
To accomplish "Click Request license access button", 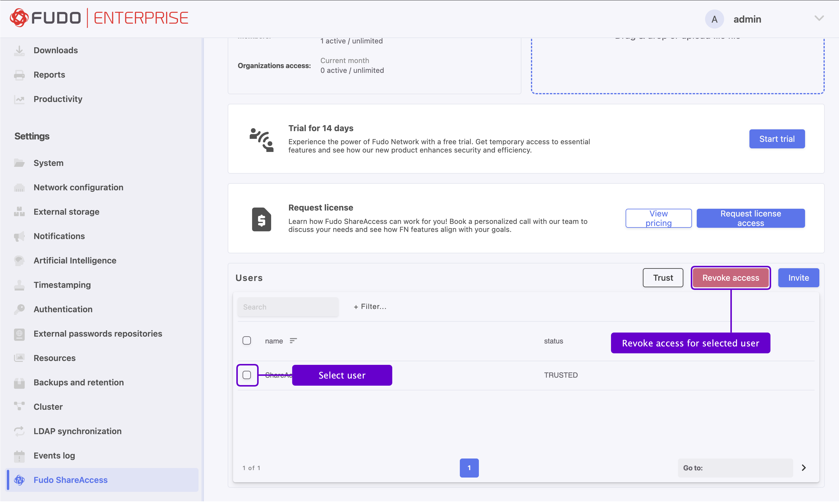I will (x=751, y=218).
